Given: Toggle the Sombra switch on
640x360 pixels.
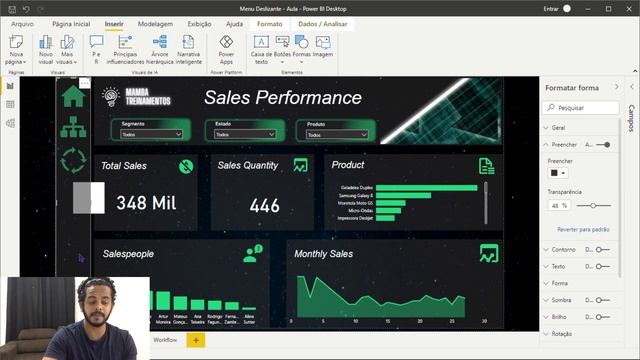Looking at the screenshot, I should click(603, 300).
